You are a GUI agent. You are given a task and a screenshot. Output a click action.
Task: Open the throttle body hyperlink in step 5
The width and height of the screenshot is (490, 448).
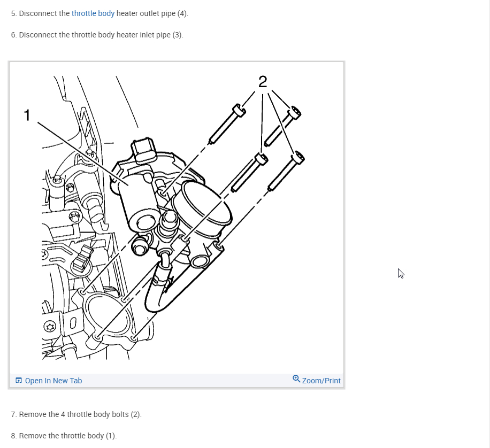coord(93,13)
